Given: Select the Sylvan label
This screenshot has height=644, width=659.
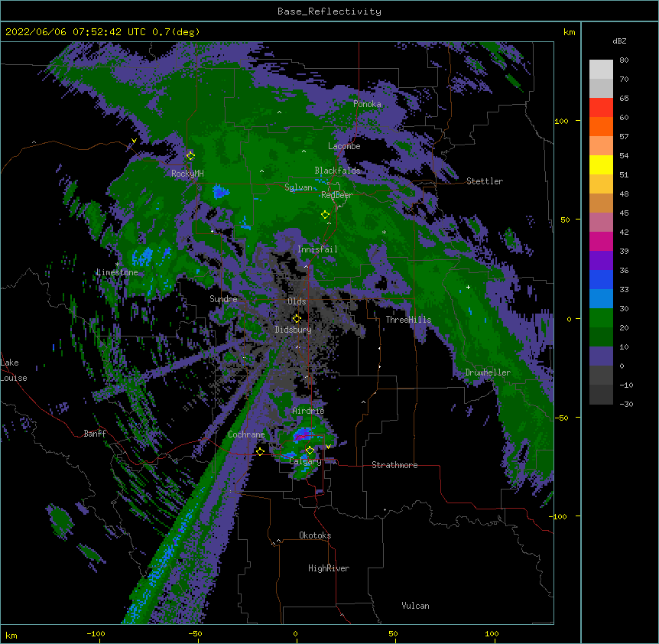Looking at the screenshot, I should [298, 187].
